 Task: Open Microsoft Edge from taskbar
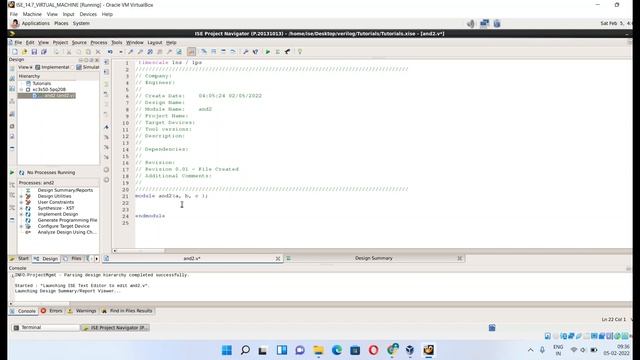click(x=337, y=350)
